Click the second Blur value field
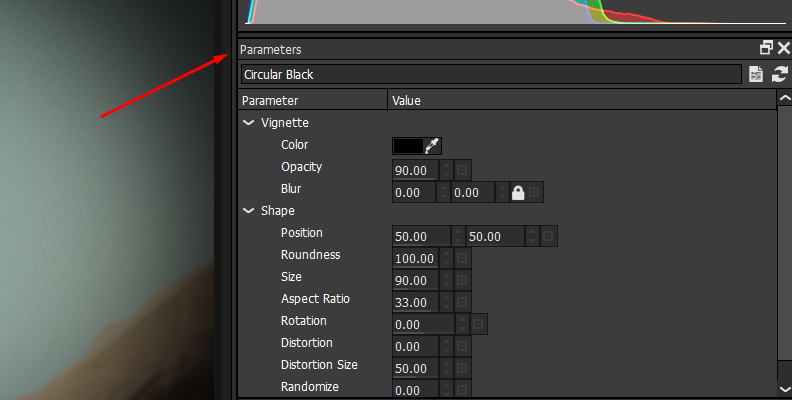Viewport: 792px width, 400px height. (473, 192)
